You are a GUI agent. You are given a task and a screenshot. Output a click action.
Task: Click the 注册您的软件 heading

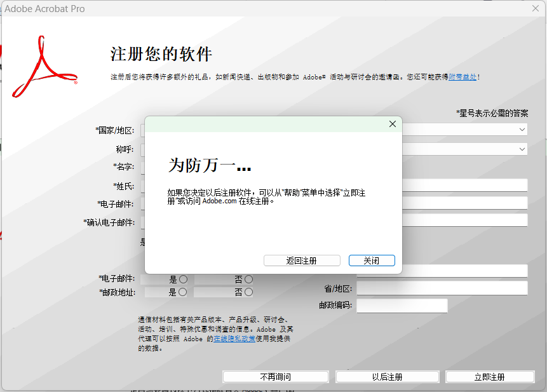click(x=161, y=54)
